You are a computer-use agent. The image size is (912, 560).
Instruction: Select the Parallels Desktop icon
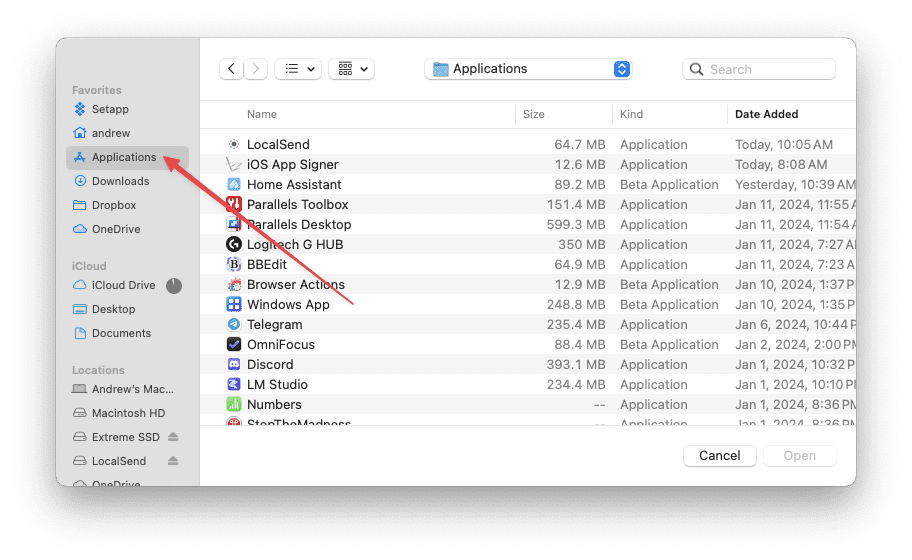click(234, 224)
